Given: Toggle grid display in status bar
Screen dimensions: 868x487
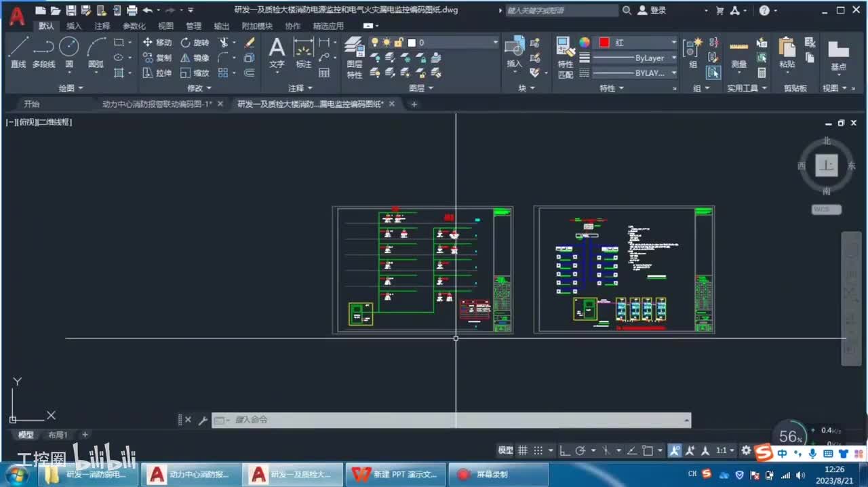Looking at the screenshot, I should (x=523, y=450).
